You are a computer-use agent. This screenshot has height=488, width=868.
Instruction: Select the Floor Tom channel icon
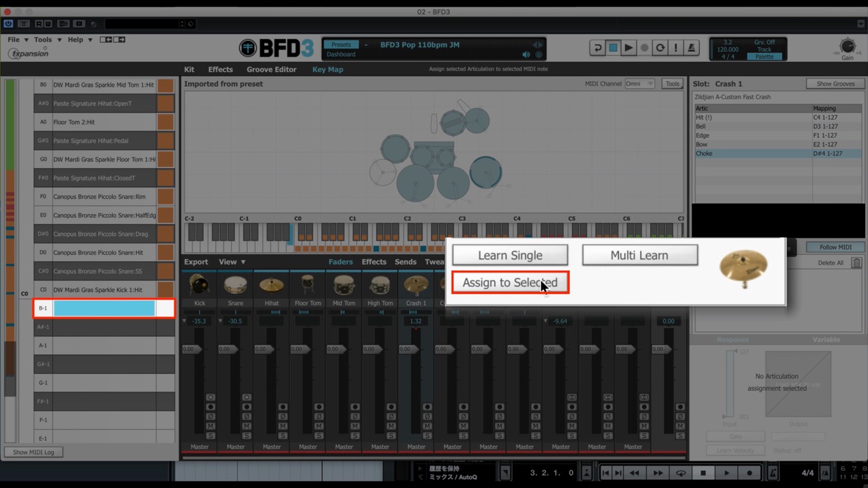[308, 285]
